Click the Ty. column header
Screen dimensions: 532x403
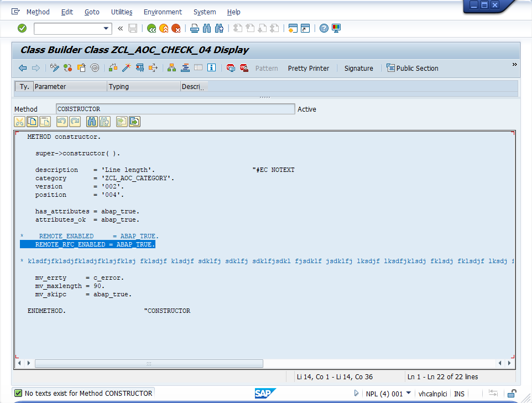coord(24,86)
